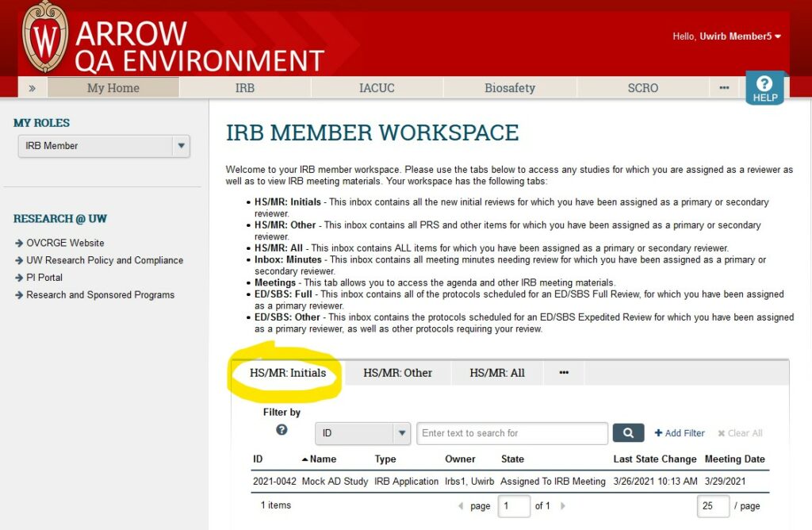Go to next page arrow
Viewport: 812px width, 530px height.
[x=563, y=505]
